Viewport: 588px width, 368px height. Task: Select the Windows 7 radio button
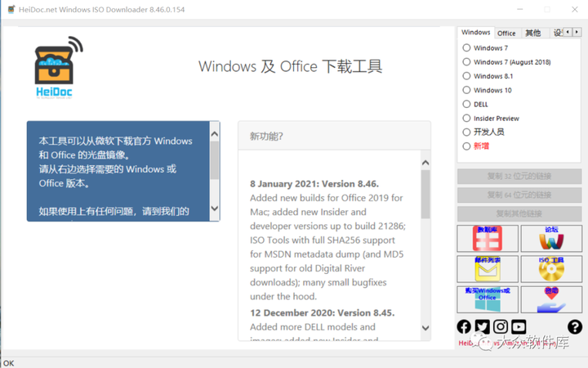tap(466, 47)
